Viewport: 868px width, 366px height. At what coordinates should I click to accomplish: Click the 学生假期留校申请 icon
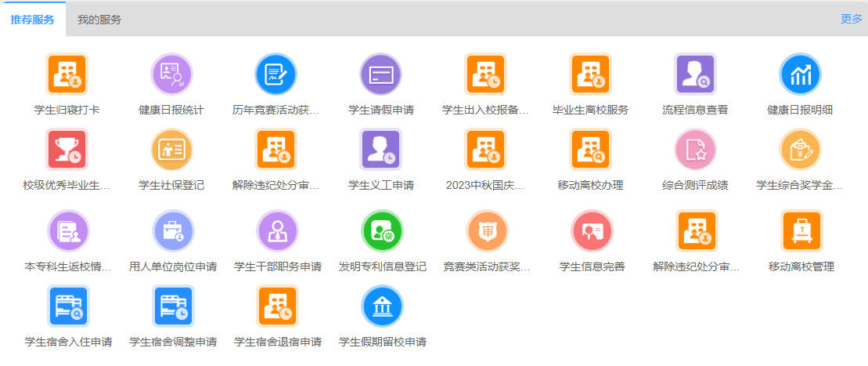[381, 306]
